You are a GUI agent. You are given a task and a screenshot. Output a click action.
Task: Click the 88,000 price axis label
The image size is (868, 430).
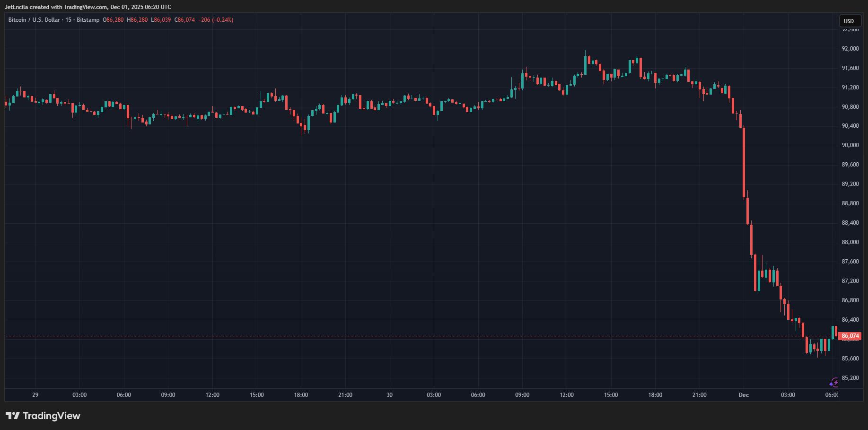coord(850,242)
